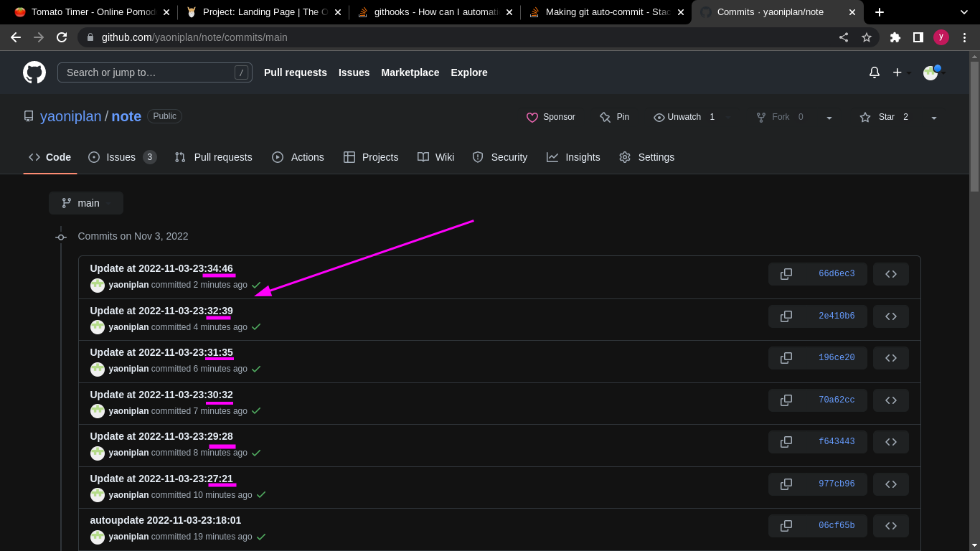Image resolution: width=980 pixels, height=551 pixels.
Task: Click the Sponsor button
Action: pyautogui.click(x=551, y=117)
